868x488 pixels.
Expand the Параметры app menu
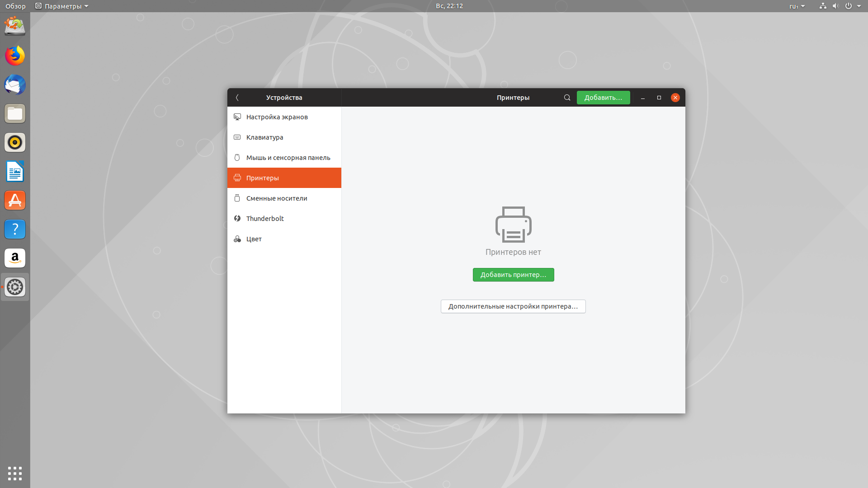tap(62, 6)
